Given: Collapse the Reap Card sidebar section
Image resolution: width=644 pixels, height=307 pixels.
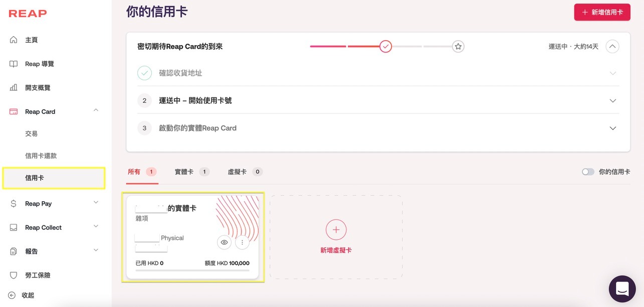Looking at the screenshot, I should click(96, 110).
